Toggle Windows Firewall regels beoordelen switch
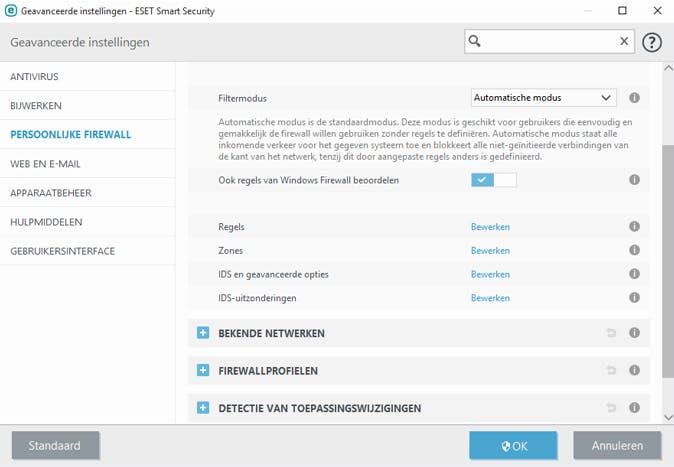Viewport: 674px width, 467px height. tap(493, 179)
